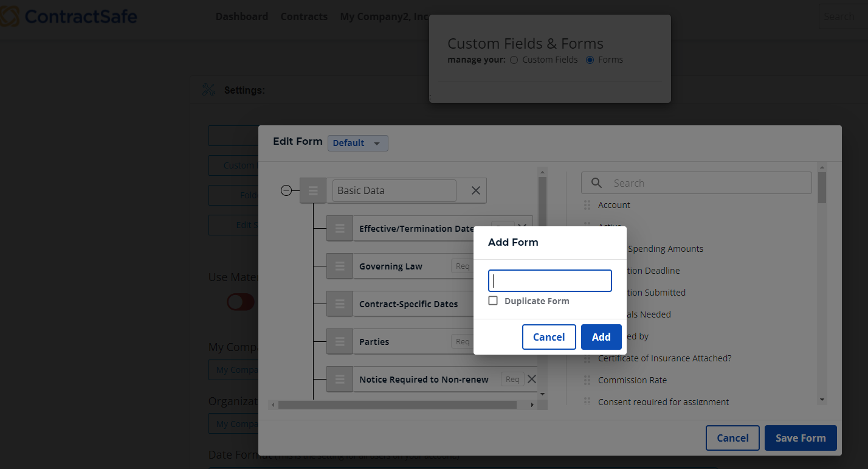Click up arrow of form tree vertical scrollbar

click(x=543, y=172)
